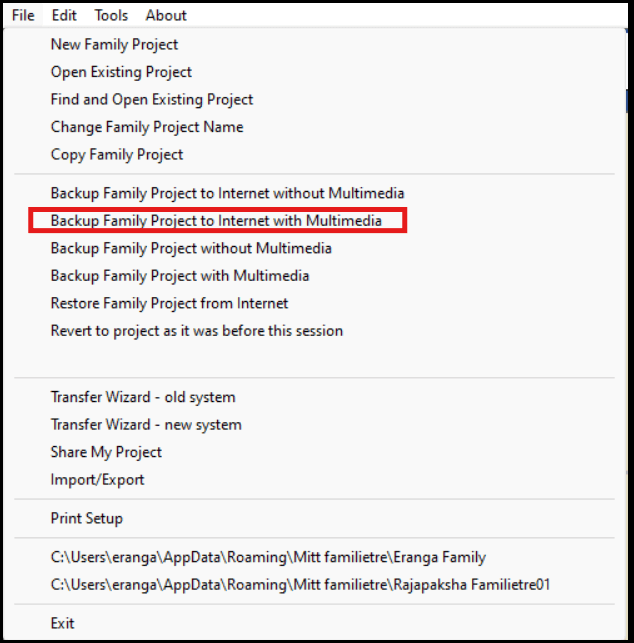Image resolution: width=634 pixels, height=643 pixels.
Task: Choose Share My Project
Action: pos(106,452)
